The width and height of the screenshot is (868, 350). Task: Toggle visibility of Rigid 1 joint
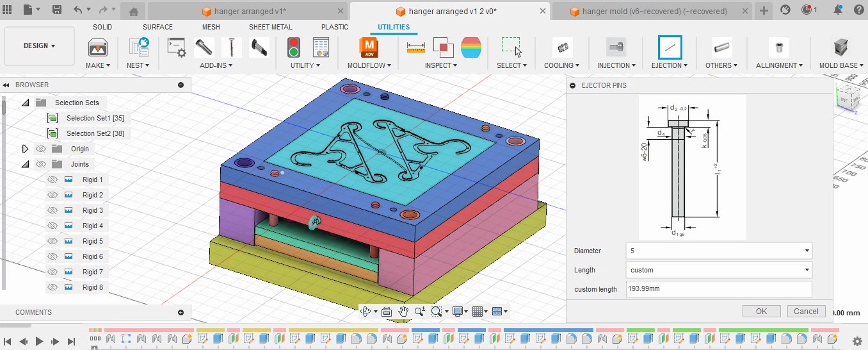tap(53, 179)
